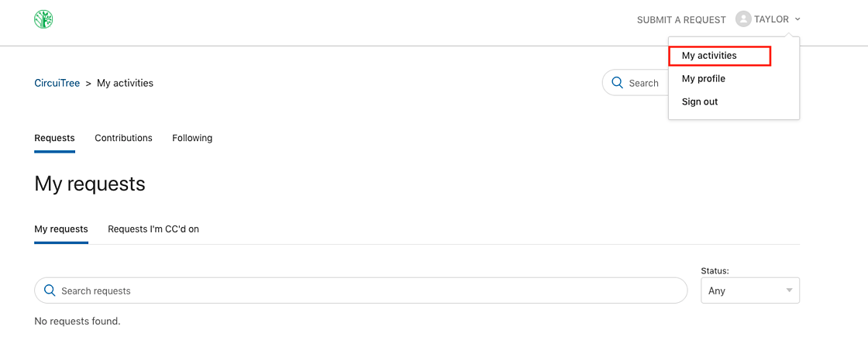
Task: Click the Submit a Request link
Action: coord(681,20)
